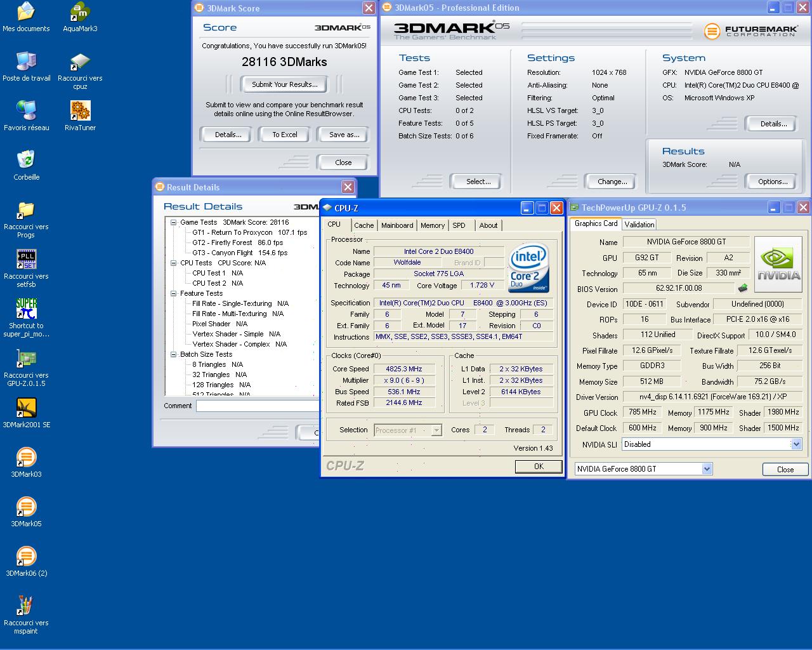Select GT3 - Canyon Flight row
Viewport: 812px width, 650px height.
click(x=240, y=253)
